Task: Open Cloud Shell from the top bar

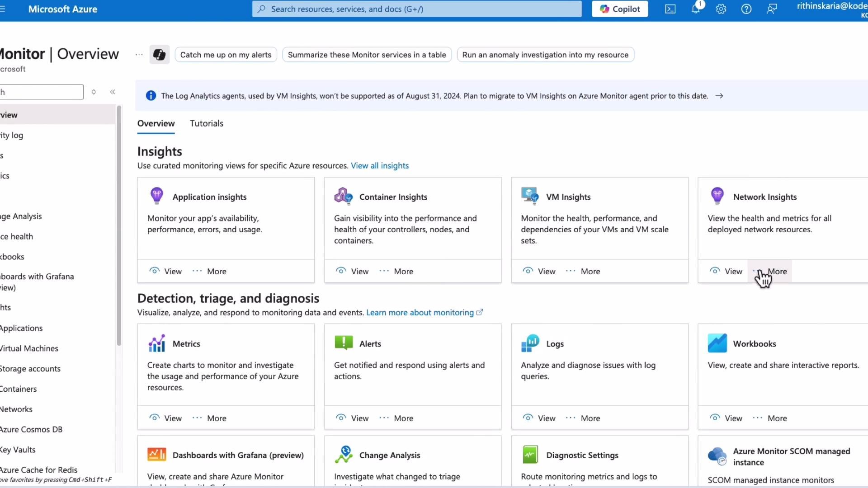Action: pos(670,9)
